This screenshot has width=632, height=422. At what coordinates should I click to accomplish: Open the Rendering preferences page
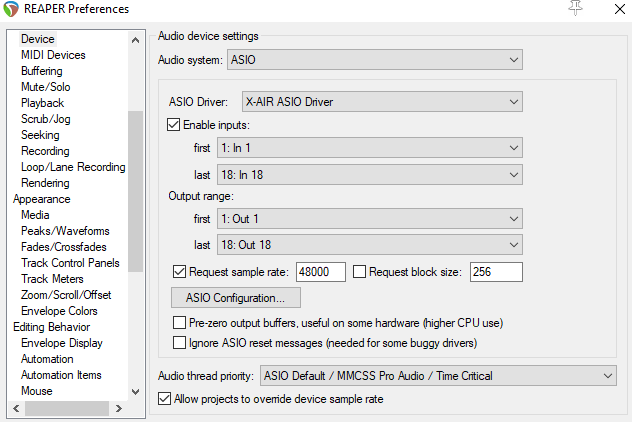(45, 183)
